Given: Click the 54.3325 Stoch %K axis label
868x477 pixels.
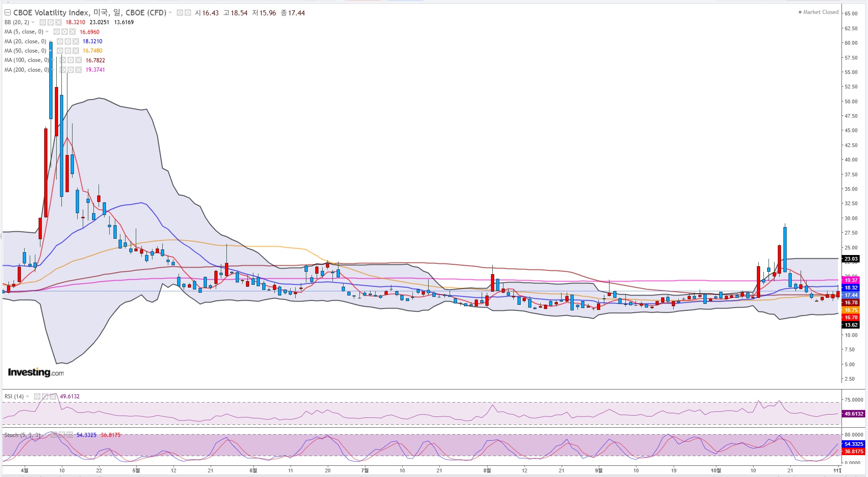Looking at the screenshot, I should coord(854,444).
